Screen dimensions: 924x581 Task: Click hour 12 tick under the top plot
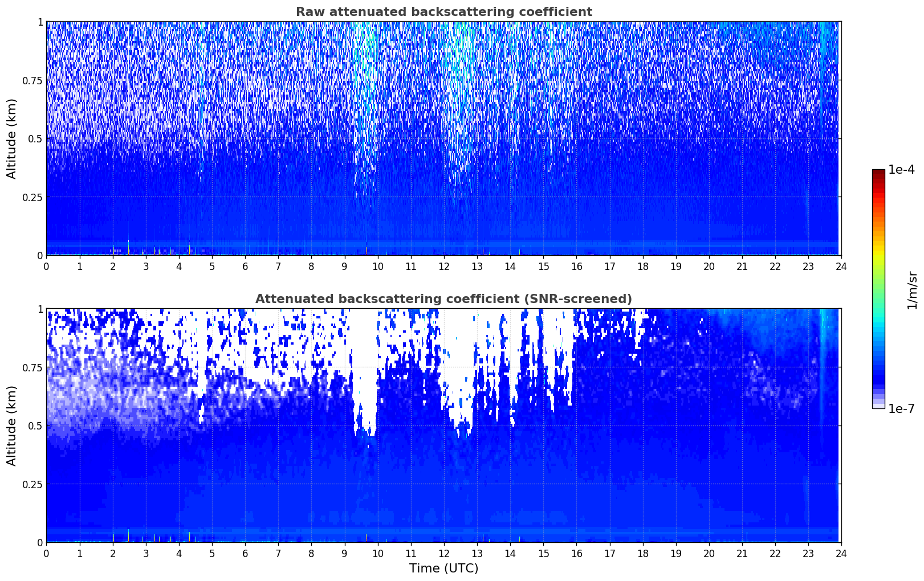tap(443, 266)
